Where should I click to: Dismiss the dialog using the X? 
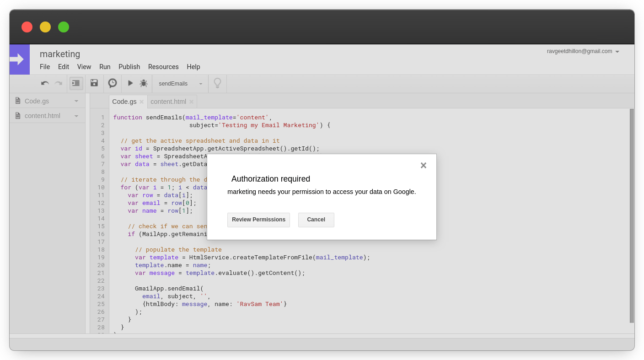coord(423,165)
